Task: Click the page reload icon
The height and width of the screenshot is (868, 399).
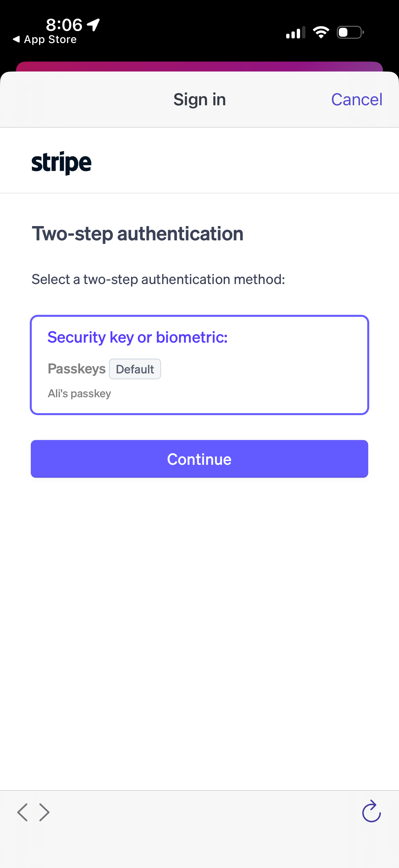Action: pos(371,812)
